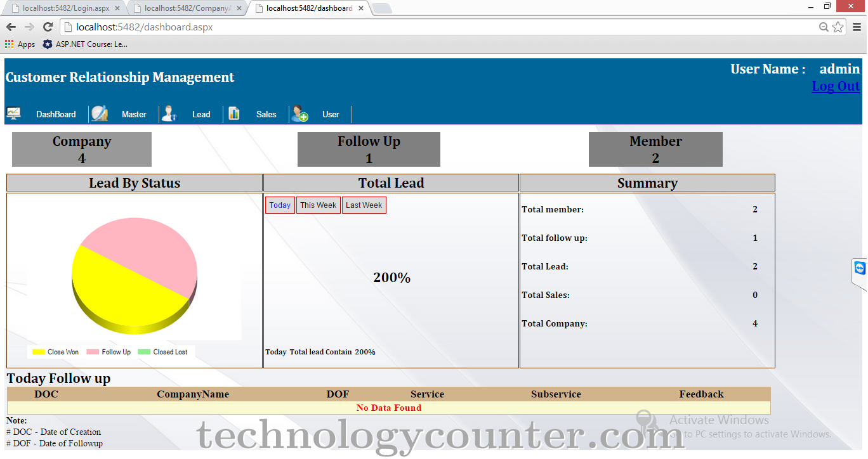Click the Lead person icon
The height and width of the screenshot is (459, 868).
[x=168, y=113]
